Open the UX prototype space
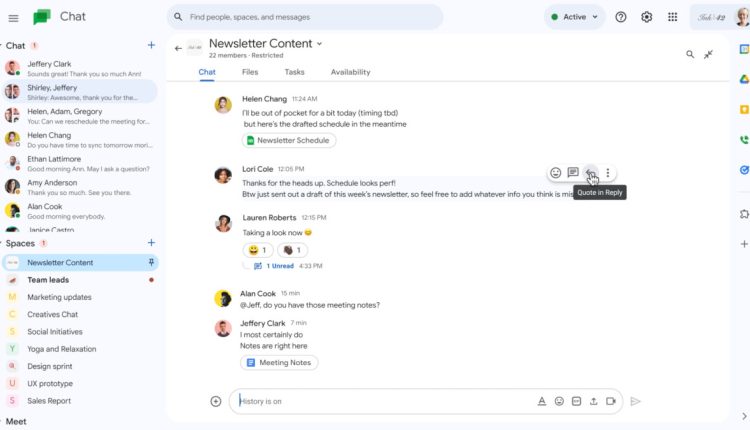 pyautogui.click(x=80, y=383)
